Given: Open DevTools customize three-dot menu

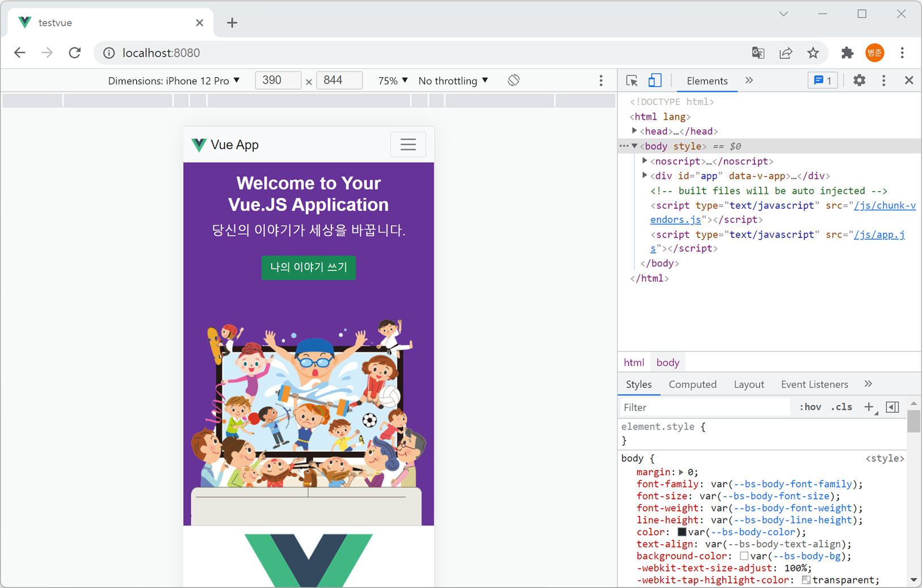Looking at the screenshot, I should pyautogui.click(x=883, y=81).
